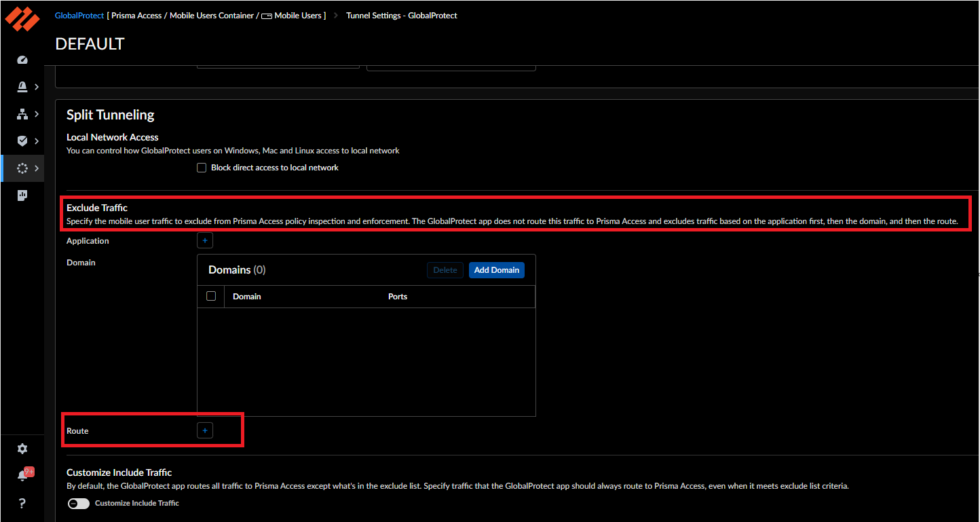Screen dimensions: 980x522
Task: Add an excluded route with plus button
Action: pyautogui.click(x=205, y=430)
